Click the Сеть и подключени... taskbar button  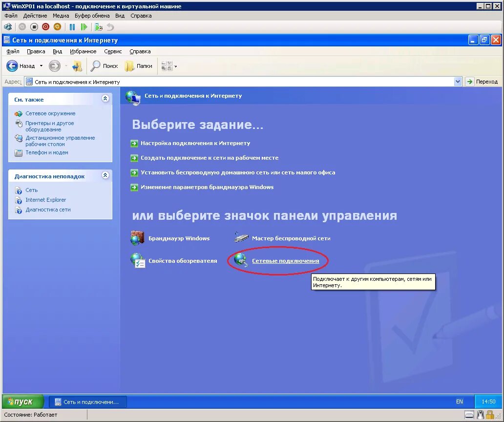click(x=88, y=402)
